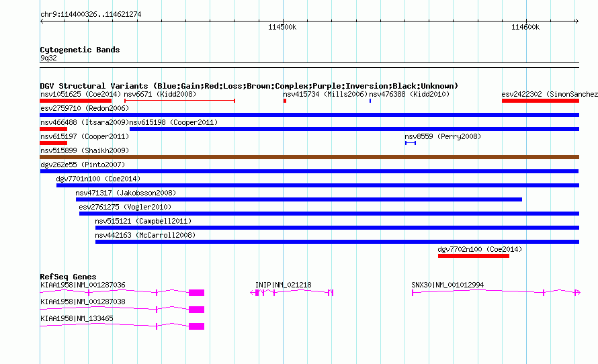This screenshot has height=364, width=598.
Task: Click the esv2761275 blue gain bar
Action: click(329, 214)
